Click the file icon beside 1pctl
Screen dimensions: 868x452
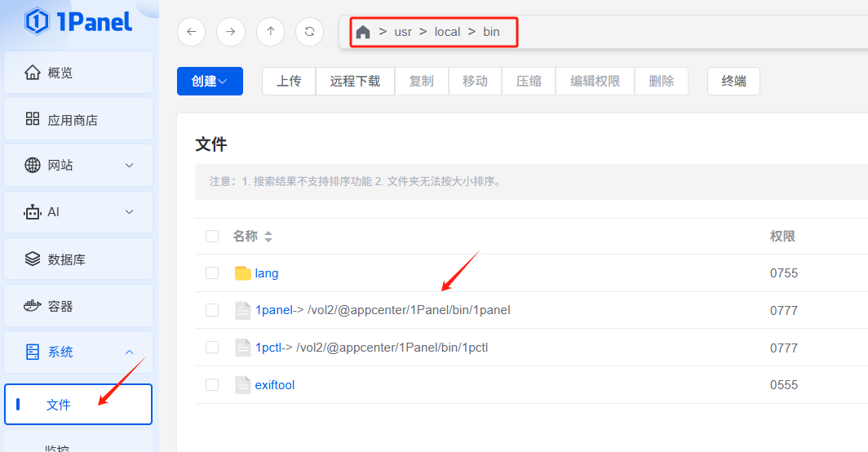(x=242, y=348)
